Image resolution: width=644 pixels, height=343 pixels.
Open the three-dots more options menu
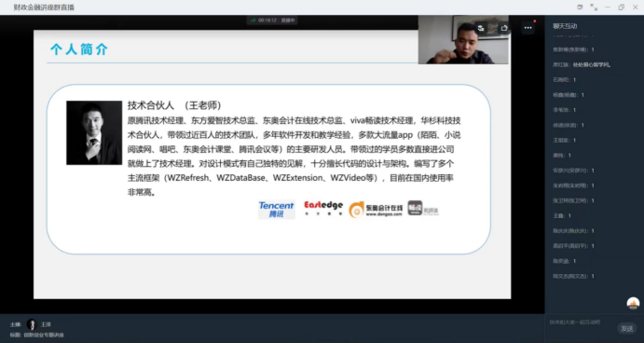tap(528, 28)
